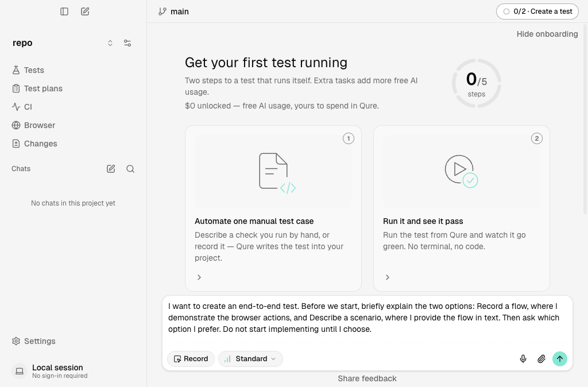Collapse the sidebar with the panel icon

(x=64, y=11)
